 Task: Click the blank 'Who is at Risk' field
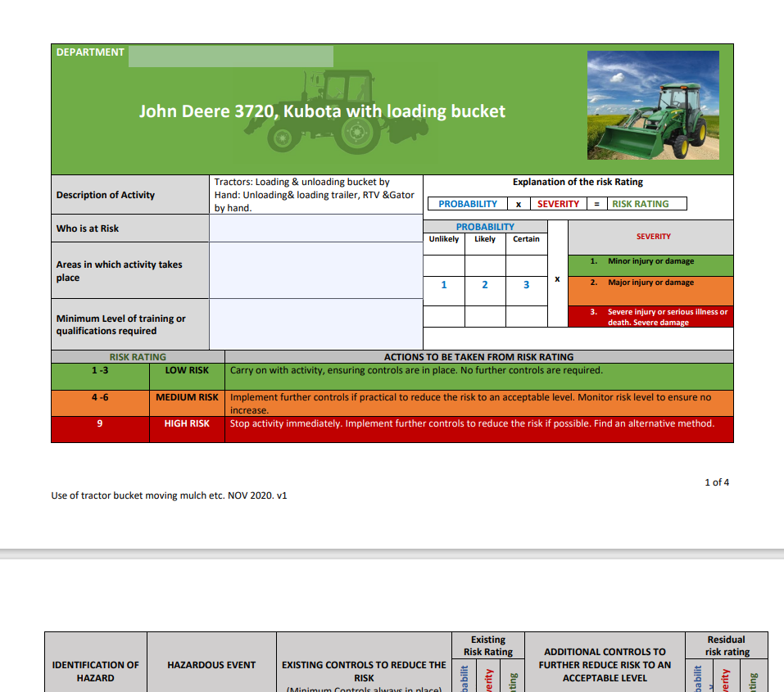pos(315,228)
